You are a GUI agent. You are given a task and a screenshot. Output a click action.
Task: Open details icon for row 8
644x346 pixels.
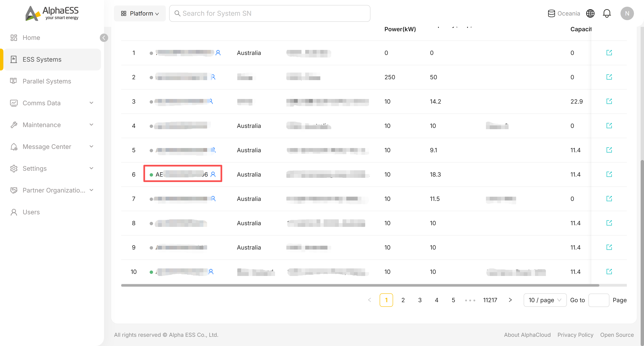click(609, 223)
